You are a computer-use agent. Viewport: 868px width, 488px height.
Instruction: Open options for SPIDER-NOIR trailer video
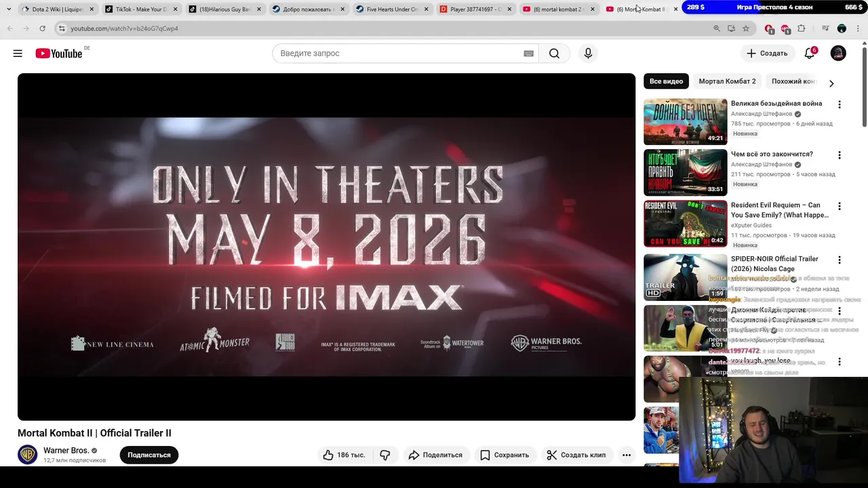(840, 260)
